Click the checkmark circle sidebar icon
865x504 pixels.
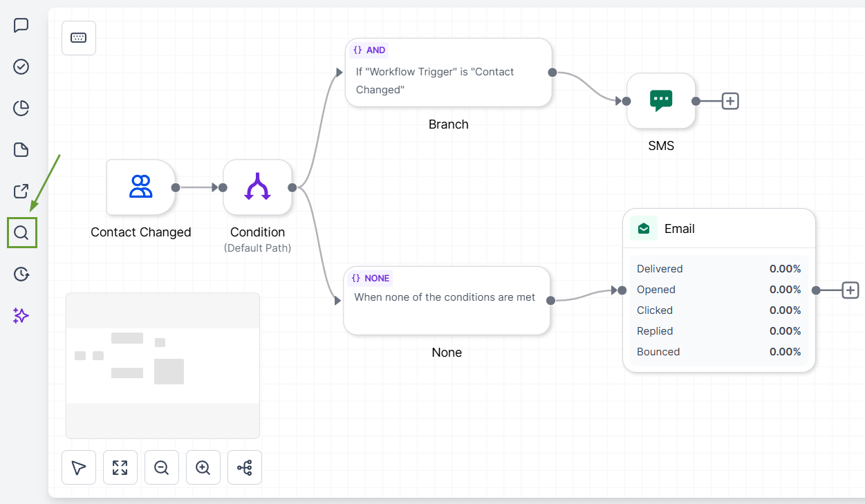[x=21, y=67]
